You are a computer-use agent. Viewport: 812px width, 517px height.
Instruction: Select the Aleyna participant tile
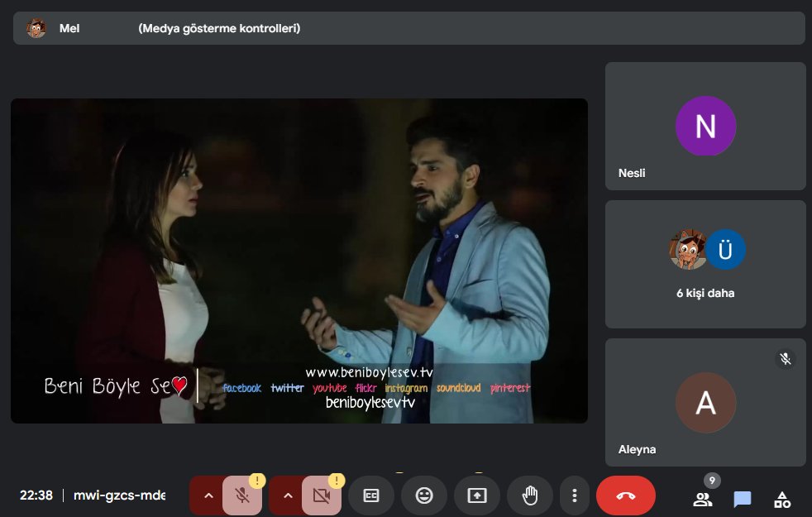pos(705,403)
